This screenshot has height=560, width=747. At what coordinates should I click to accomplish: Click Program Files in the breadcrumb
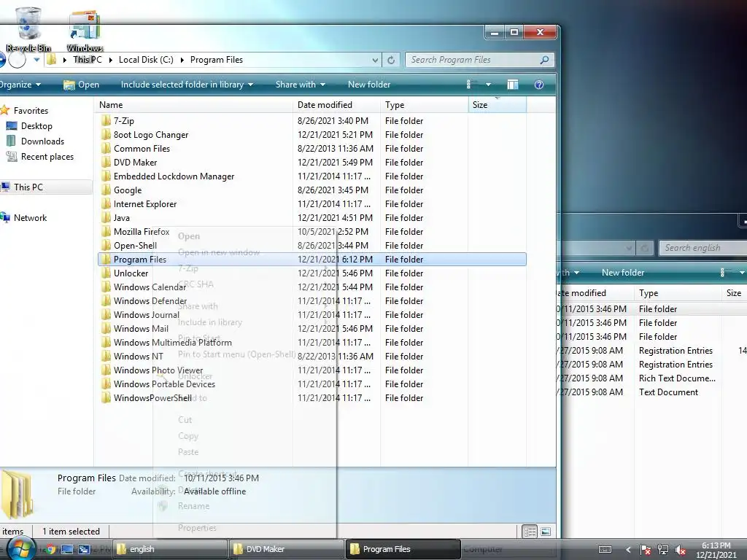(x=217, y=60)
